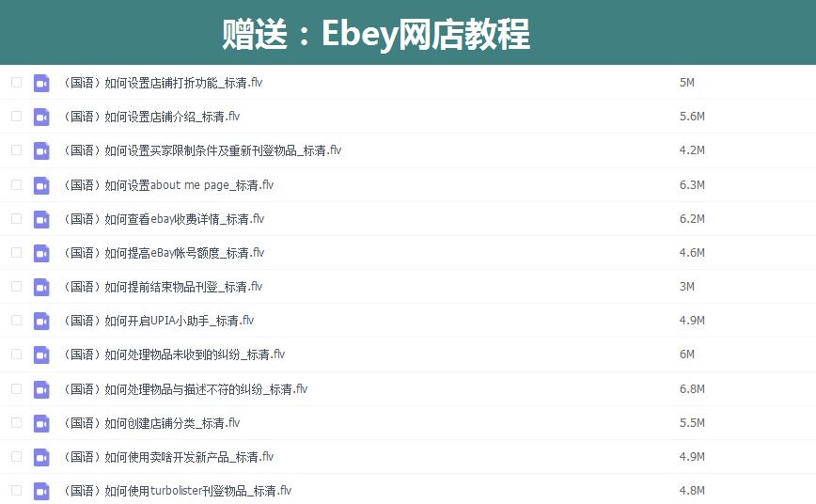Open file 如何处理物品与描述不符的纠纷_标清.flv
Screen dimensions: 816x504
tap(186, 389)
